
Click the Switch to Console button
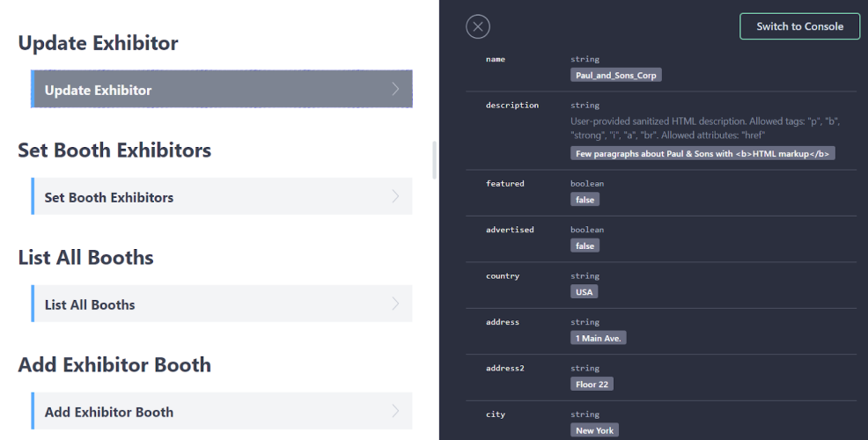click(x=800, y=26)
